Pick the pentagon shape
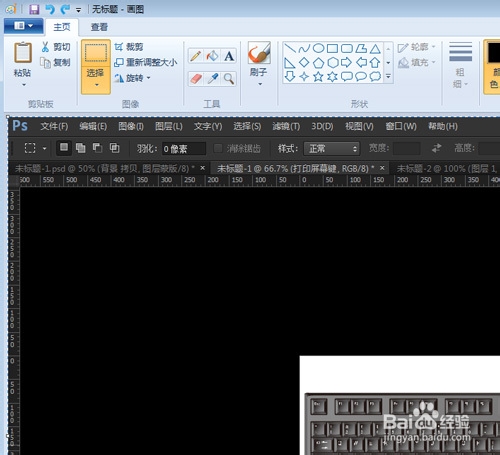The width and height of the screenshot is (500, 455). coord(318,62)
